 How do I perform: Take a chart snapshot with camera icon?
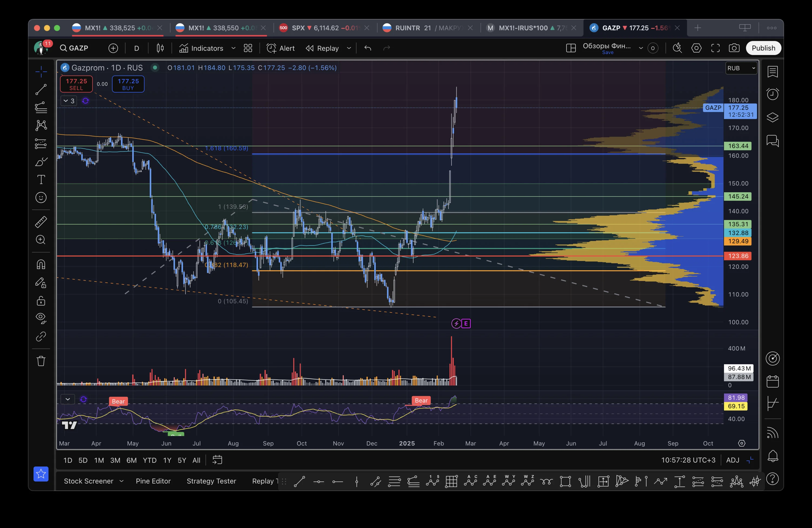coord(734,48)
